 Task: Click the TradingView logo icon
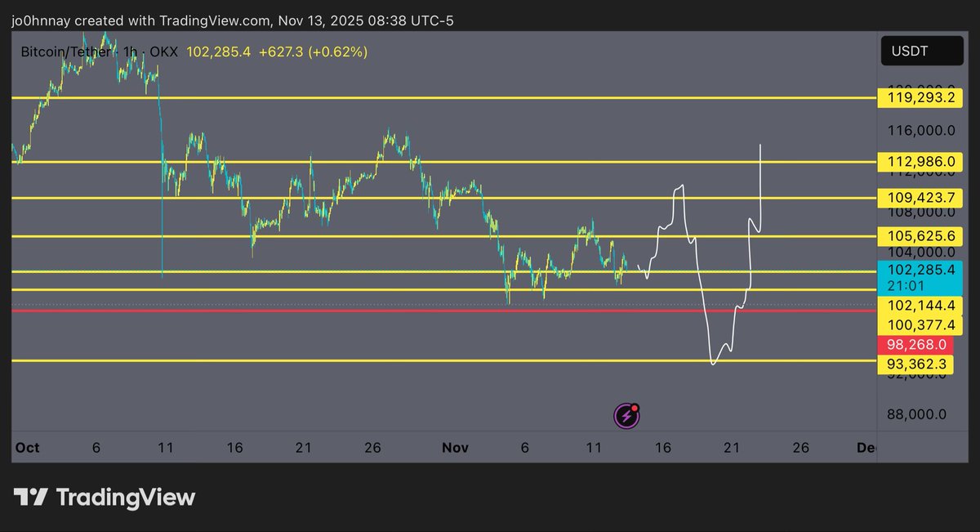31,497
